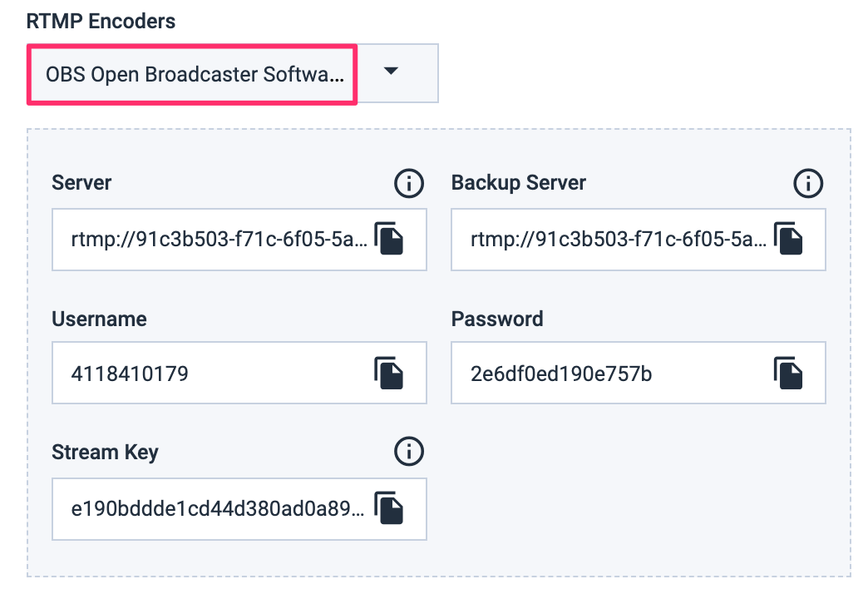Click the Backup Server URL field

pos(607,240)
